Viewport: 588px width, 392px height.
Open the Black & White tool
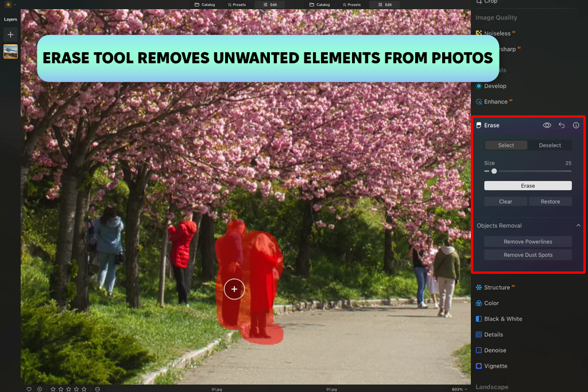pos(499,319)
